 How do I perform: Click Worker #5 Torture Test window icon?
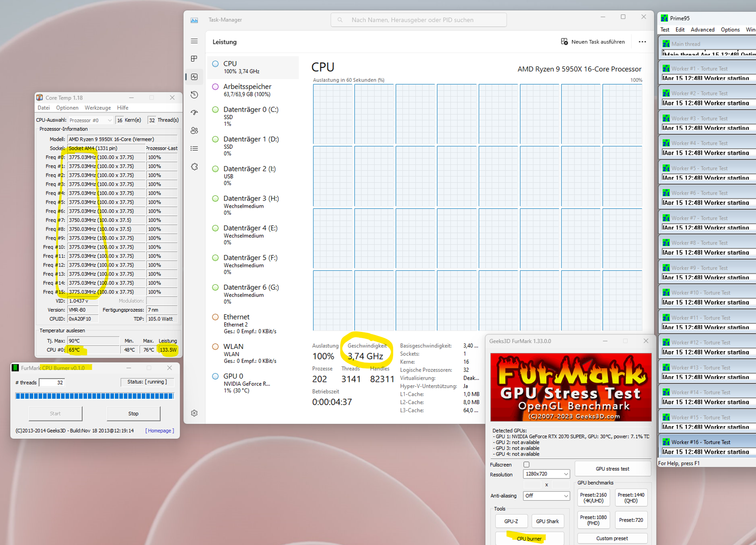666,168
